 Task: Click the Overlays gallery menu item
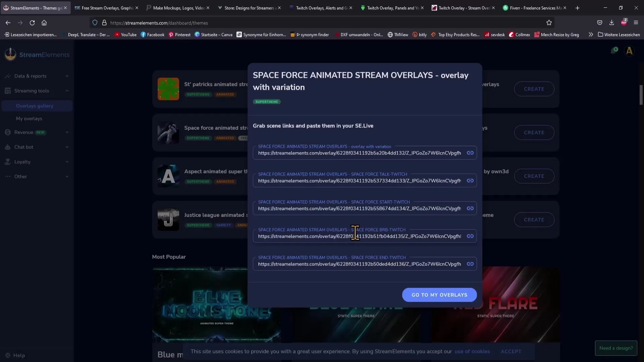point(35,106)
